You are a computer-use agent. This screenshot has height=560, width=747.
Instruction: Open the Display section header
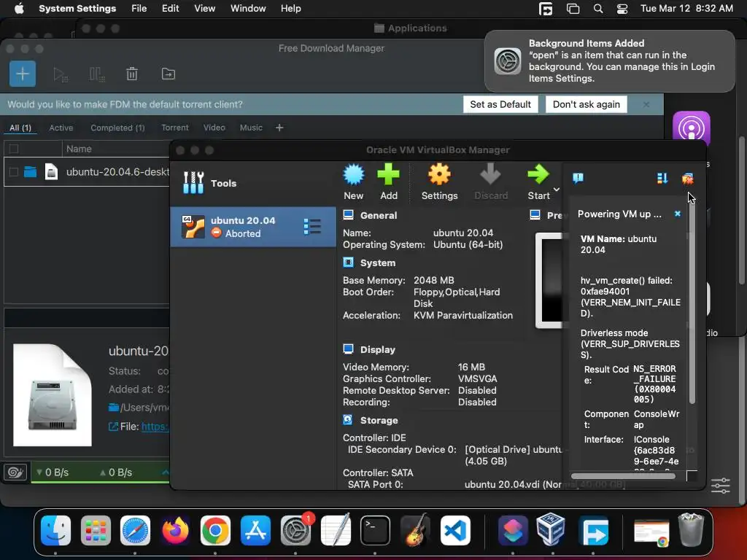coord(378,349)
